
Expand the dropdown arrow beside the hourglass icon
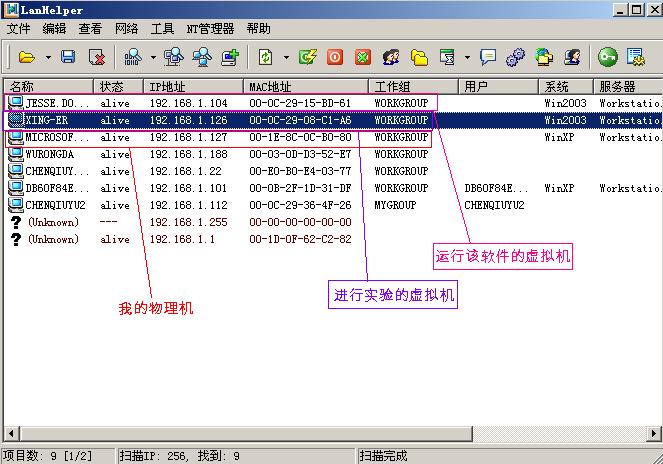point(467,57)
